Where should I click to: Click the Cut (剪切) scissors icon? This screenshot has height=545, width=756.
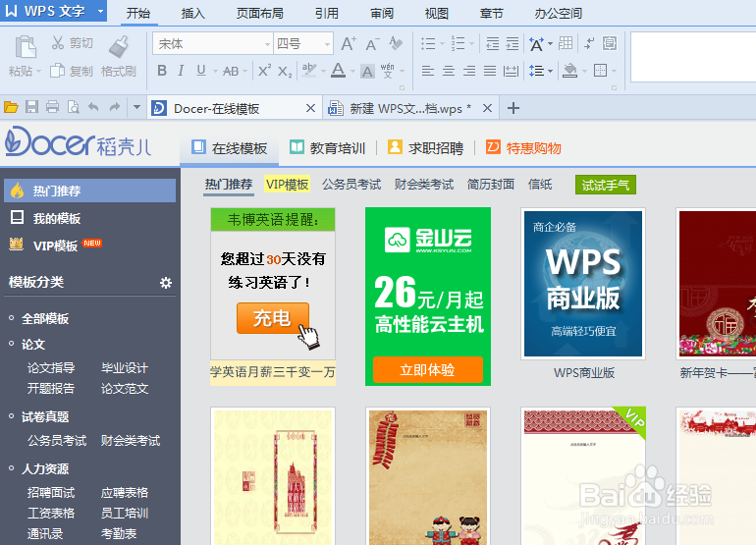point(58,43)
